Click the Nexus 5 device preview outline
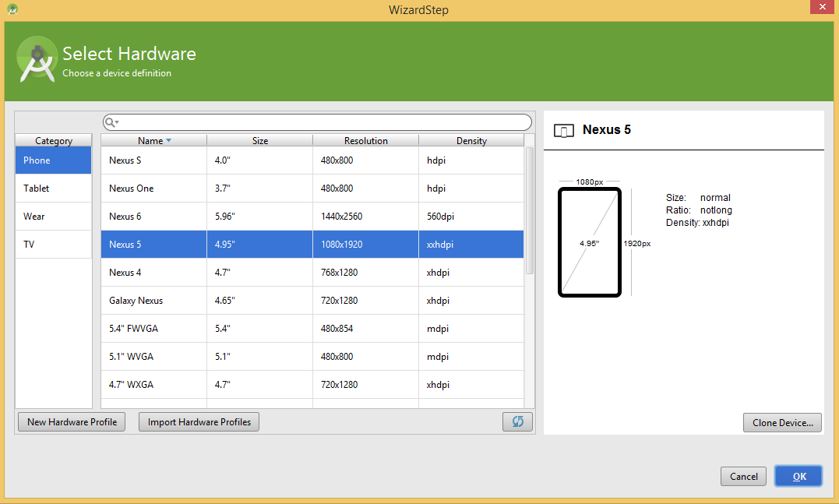 pyautogui.click(x=589, y=242)
